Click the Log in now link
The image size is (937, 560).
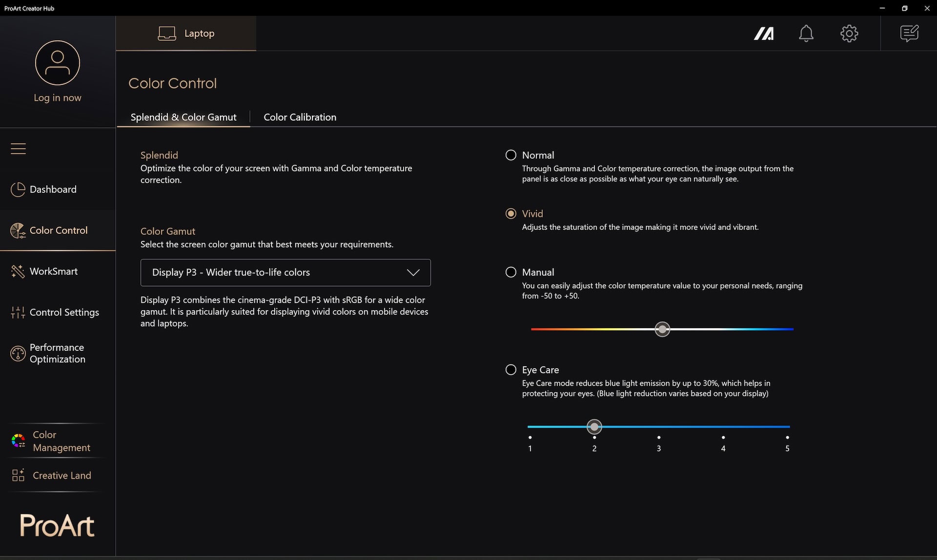pyautogui.click(x=58, y=98)
